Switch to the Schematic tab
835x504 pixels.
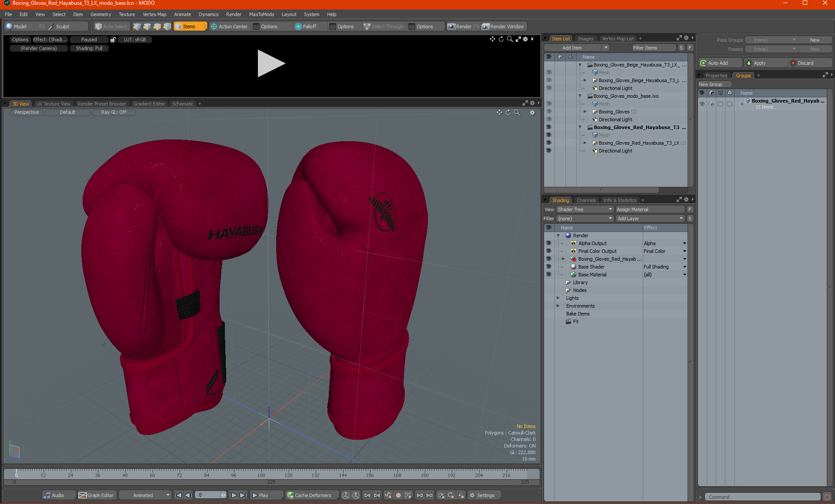tap(183, 104)
